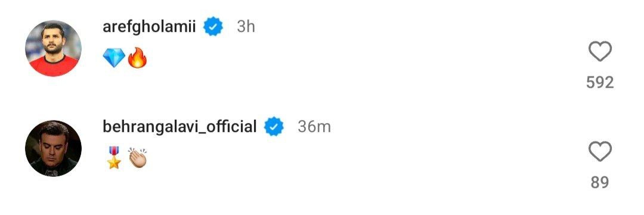The height and width of the screenshot is (215, 644).
Task: Visit the behrangalavi_official username link
Action: [179, 126]
